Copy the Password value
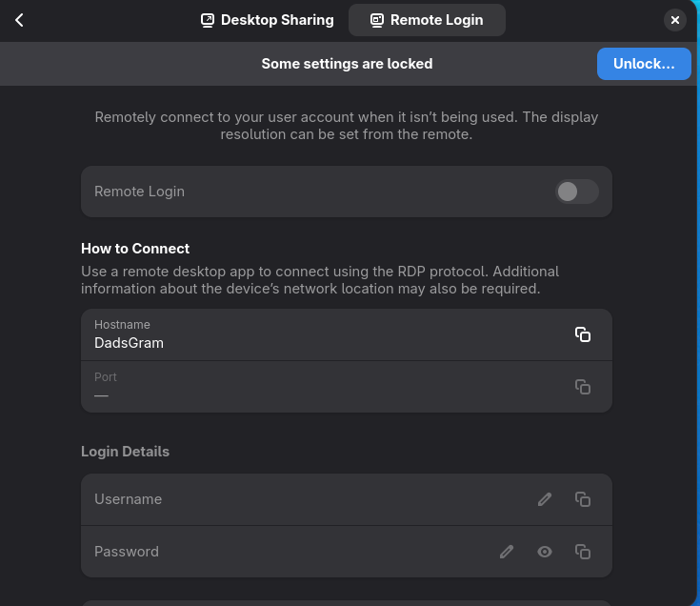This screenshot has width=700, height=606. pos(583,552)
